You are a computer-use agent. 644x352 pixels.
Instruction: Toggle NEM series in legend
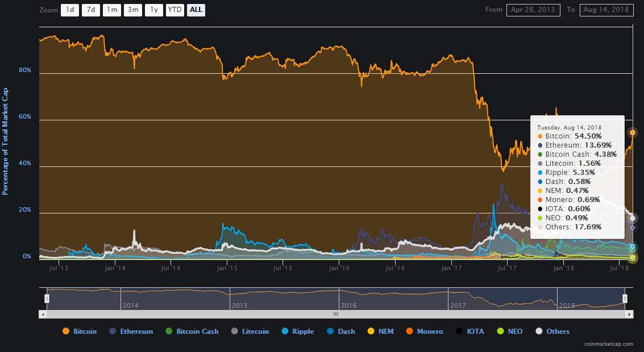[381, 332]
